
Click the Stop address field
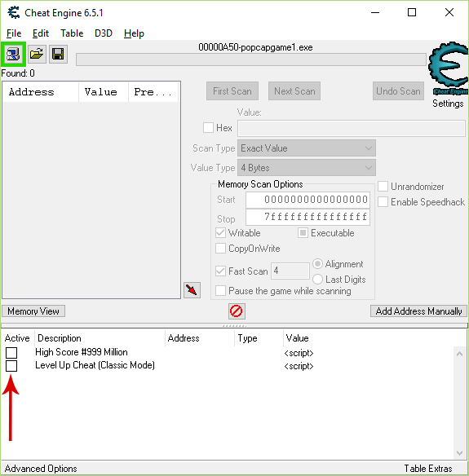pos(308,217)
